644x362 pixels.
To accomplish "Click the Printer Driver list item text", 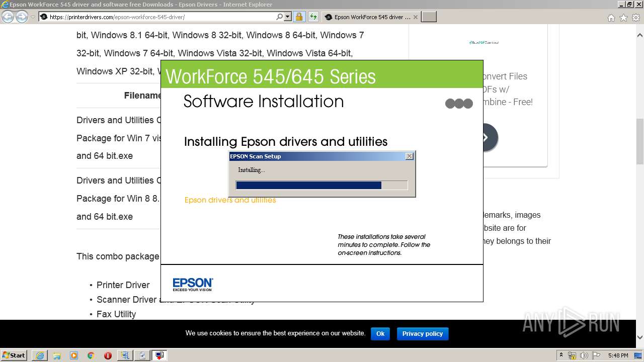I will tap(123, 285).
